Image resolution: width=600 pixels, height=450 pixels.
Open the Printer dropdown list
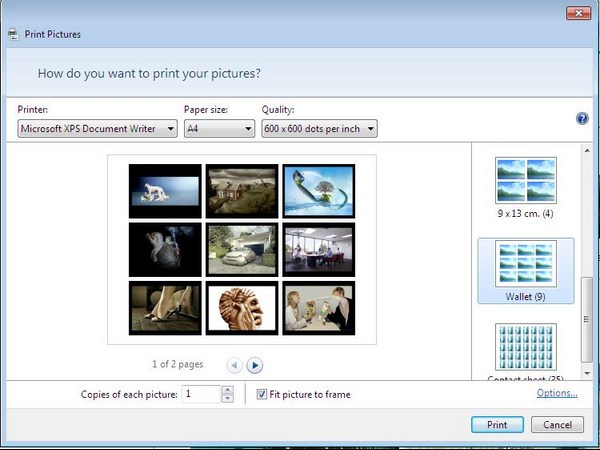97,129
